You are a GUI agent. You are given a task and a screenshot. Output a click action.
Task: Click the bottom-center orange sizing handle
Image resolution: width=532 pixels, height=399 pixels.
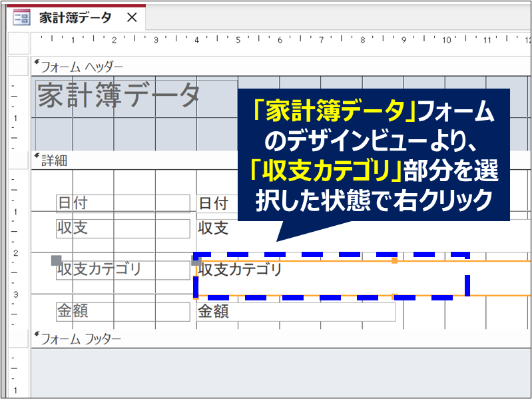tap(394, 296)
